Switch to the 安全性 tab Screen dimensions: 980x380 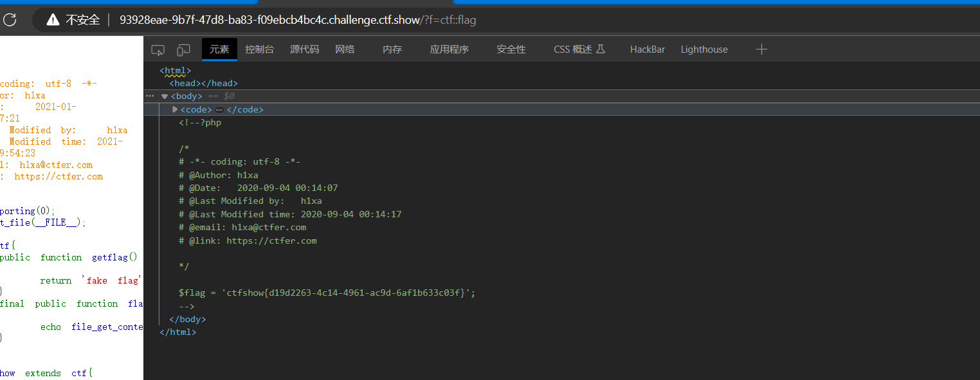[511, 50]
